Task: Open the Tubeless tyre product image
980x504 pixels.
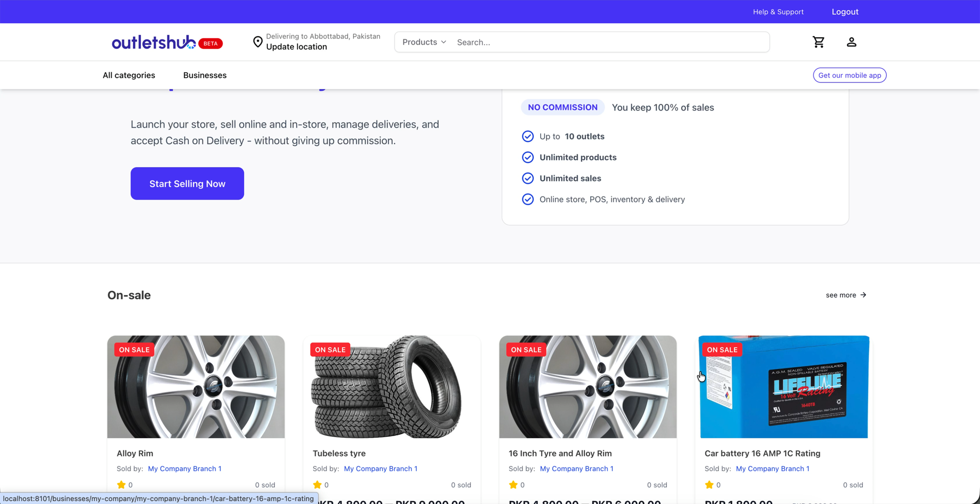Action: click(392, 387)
